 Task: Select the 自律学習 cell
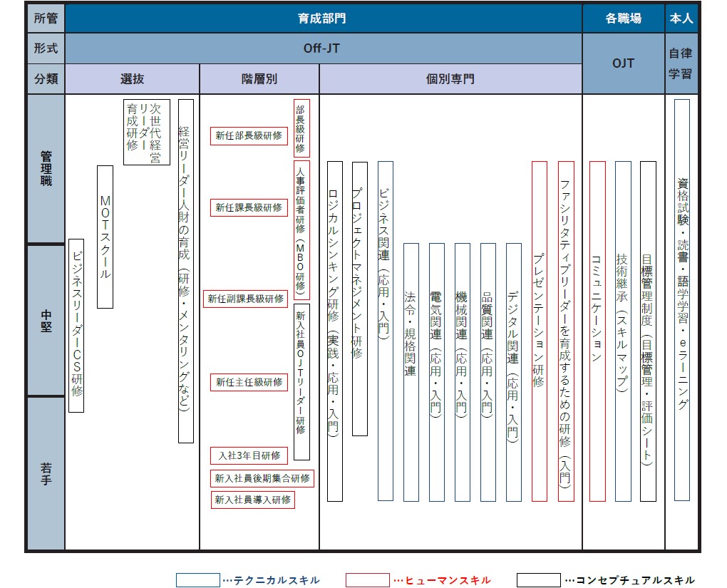(x=681, y=63)
